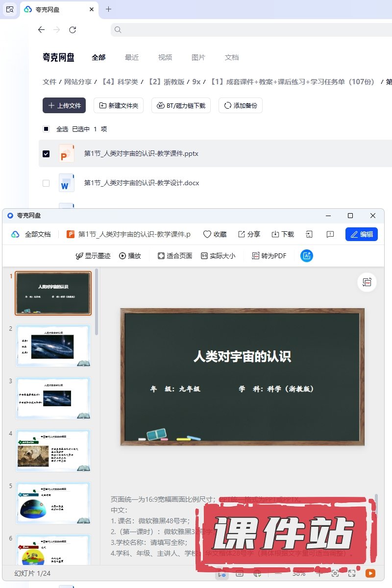
Task: Uncheck the 教学课件.pptx file checkbox
Action: [46, 154]
